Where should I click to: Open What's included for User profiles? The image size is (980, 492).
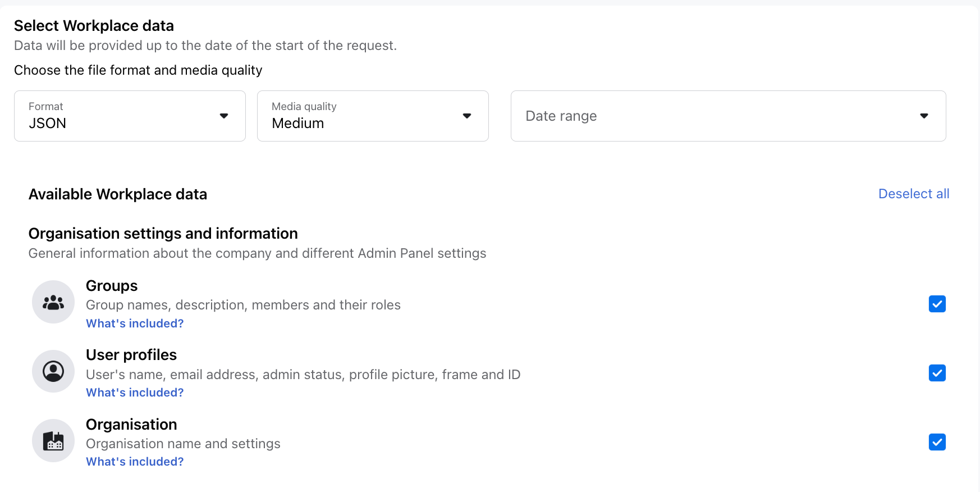pyautogui.click(x=135, y=393)
